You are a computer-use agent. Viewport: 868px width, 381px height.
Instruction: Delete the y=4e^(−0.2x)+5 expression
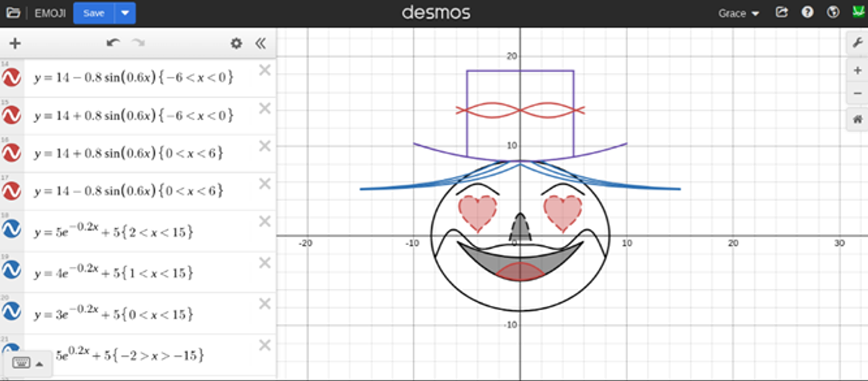tap(265, 262)
